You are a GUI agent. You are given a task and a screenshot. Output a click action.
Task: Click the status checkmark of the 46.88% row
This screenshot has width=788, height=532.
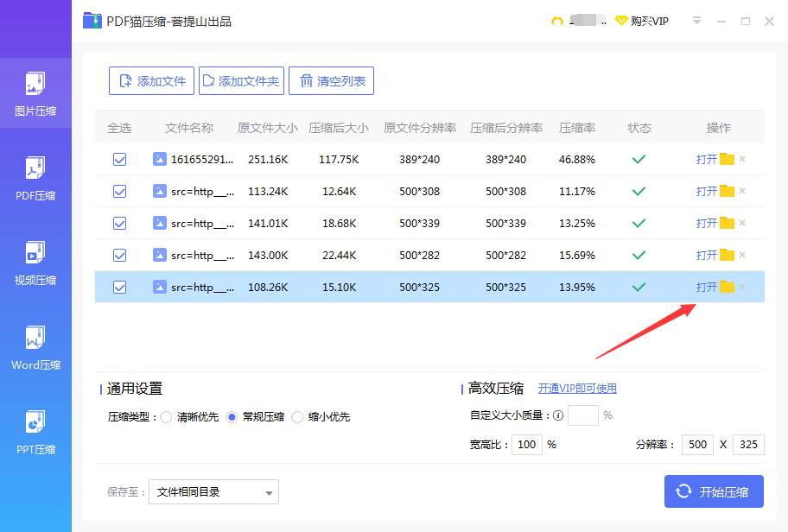click(639, 159)
